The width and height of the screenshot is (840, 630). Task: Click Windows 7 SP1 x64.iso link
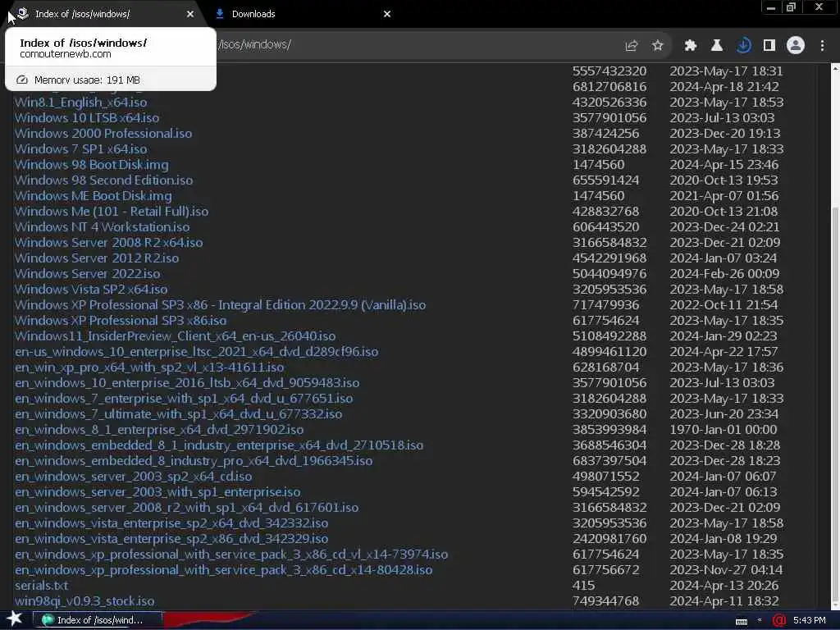tap(81, 149)
